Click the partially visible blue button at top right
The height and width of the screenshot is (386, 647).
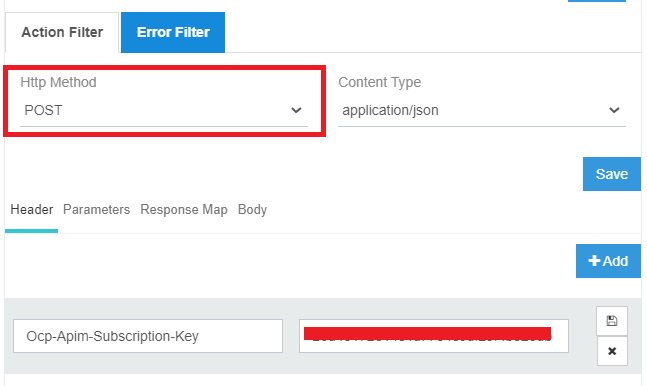click(597, 1)
